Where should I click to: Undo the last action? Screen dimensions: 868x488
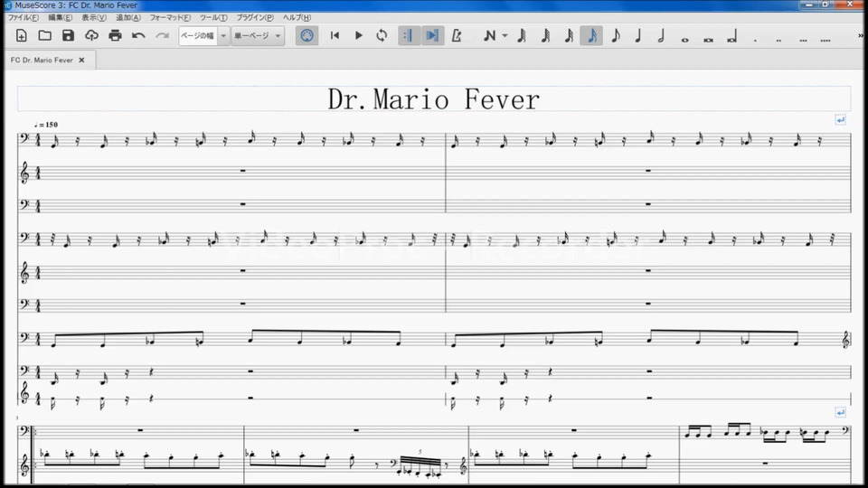click(x=138, y=36)
